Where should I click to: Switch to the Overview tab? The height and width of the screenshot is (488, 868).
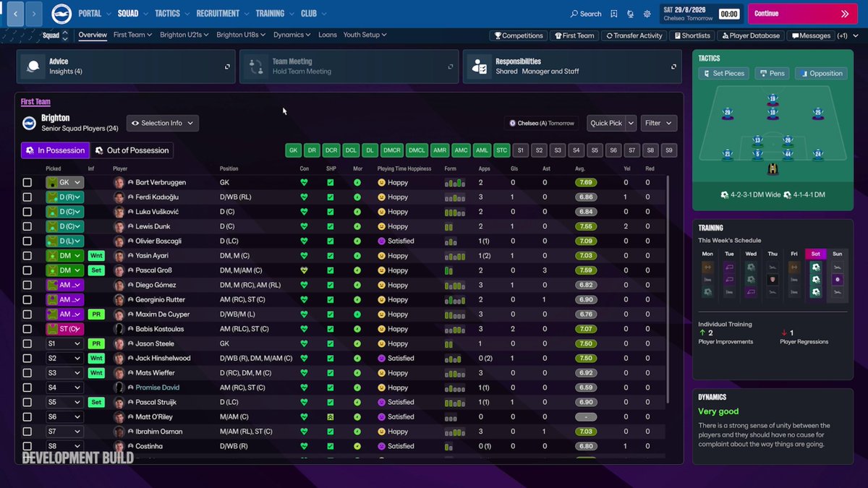click(x=93, y=35)
